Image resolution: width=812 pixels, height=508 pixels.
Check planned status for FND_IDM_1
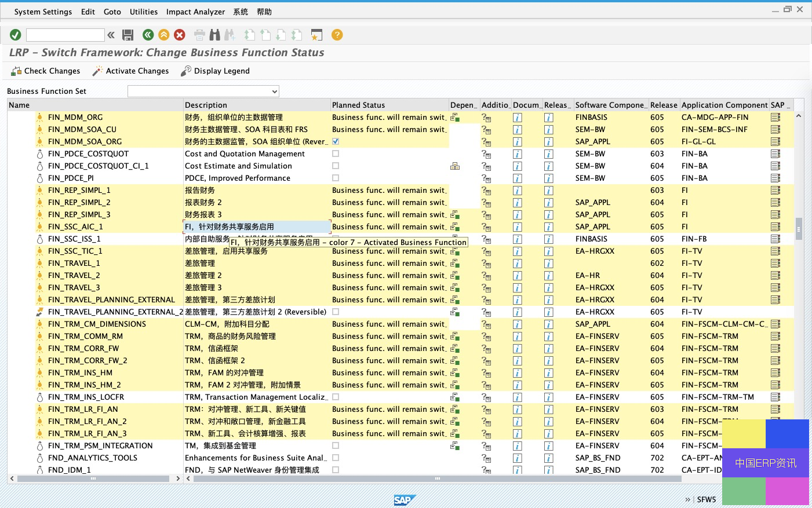coord(336,470)
